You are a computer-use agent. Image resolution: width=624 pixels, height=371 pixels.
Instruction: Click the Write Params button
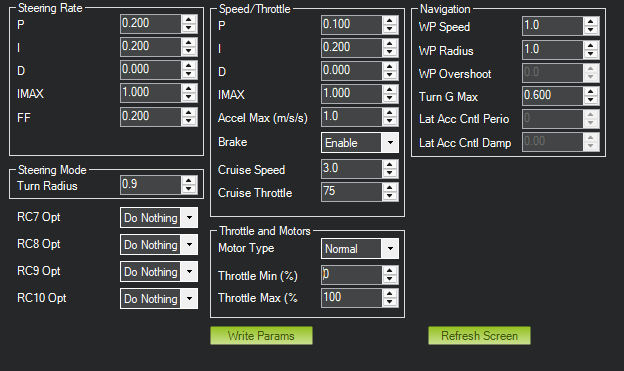(x=261, y=336)
